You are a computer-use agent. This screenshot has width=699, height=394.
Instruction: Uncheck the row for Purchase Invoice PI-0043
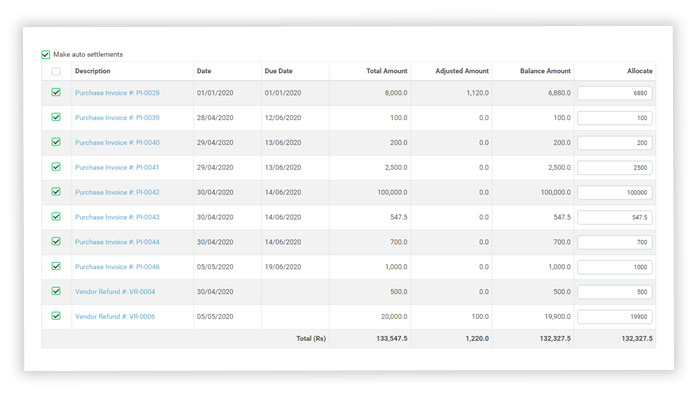pos(56,217)
